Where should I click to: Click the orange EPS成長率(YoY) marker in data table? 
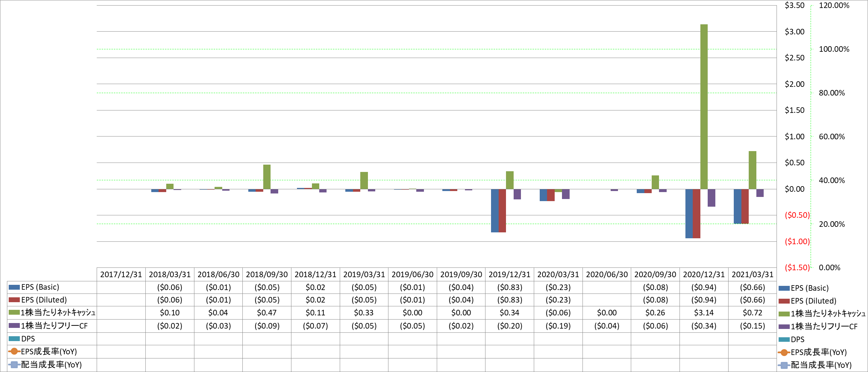(14, 352)
